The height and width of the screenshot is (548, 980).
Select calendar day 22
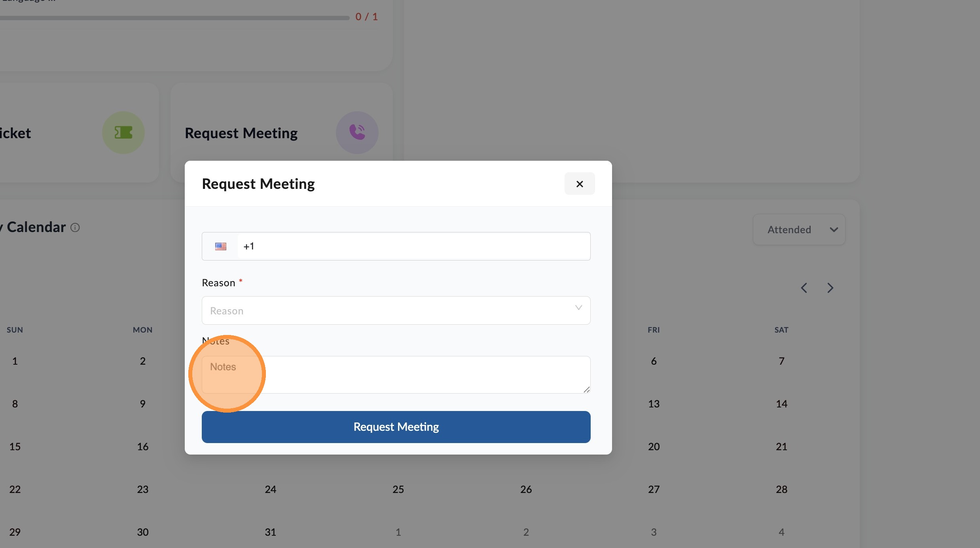pos(15,489)
